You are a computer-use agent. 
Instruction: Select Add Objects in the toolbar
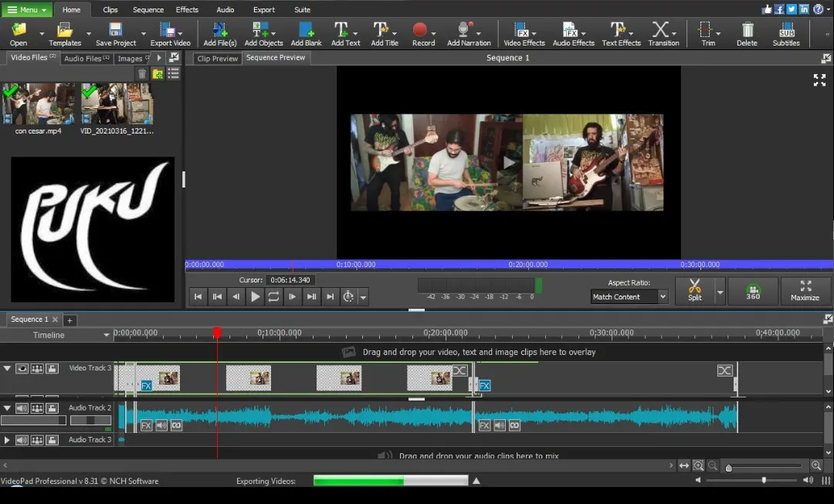click(x=263, y=33)
